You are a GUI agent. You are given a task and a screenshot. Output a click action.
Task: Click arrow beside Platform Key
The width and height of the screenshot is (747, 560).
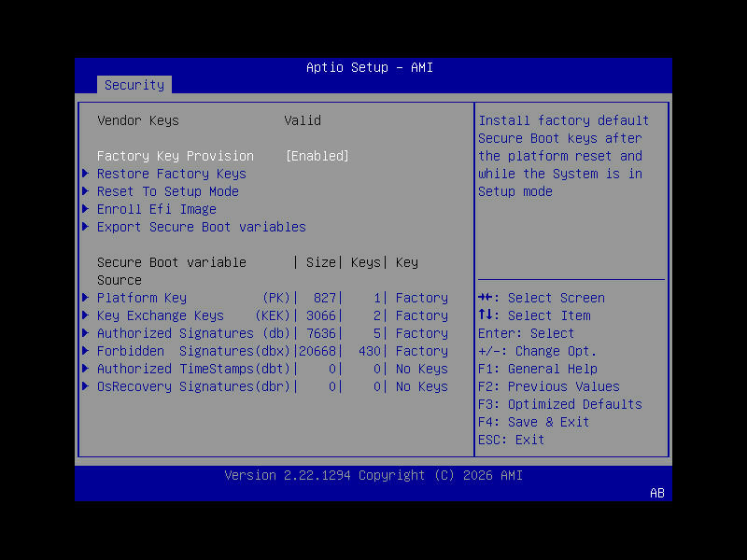(86, 298)
